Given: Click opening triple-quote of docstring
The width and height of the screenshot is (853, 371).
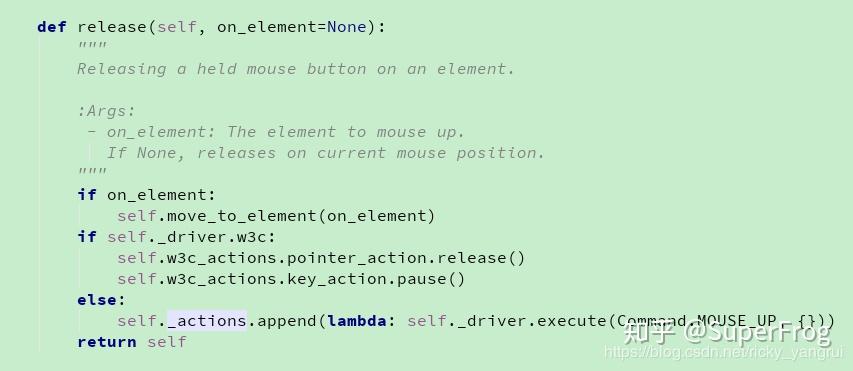Looking at the screenshot, I should [x=92, y=46].
